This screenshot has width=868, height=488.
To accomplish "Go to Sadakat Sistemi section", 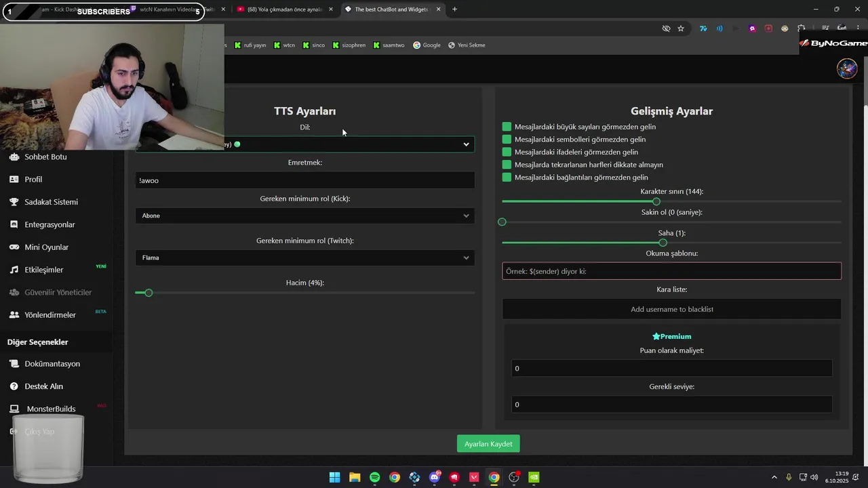I will [51, 202].
